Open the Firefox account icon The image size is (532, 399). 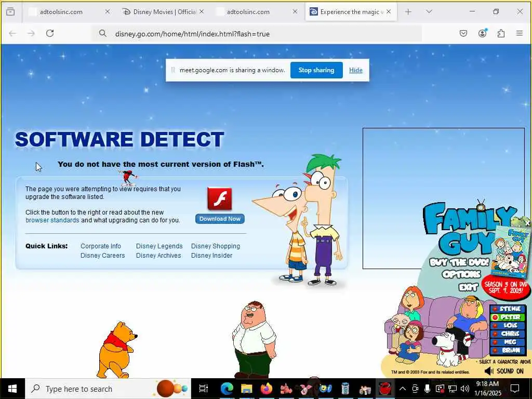coord(482,33)
